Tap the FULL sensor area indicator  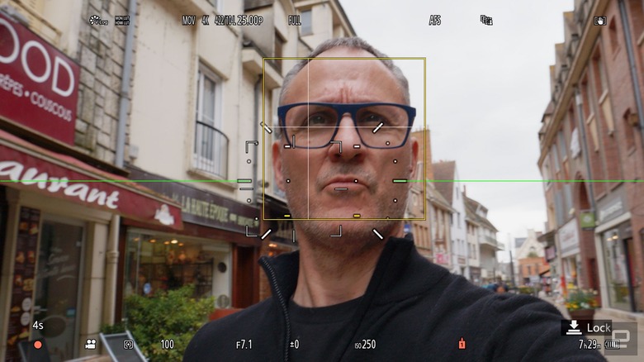point(295,20)
